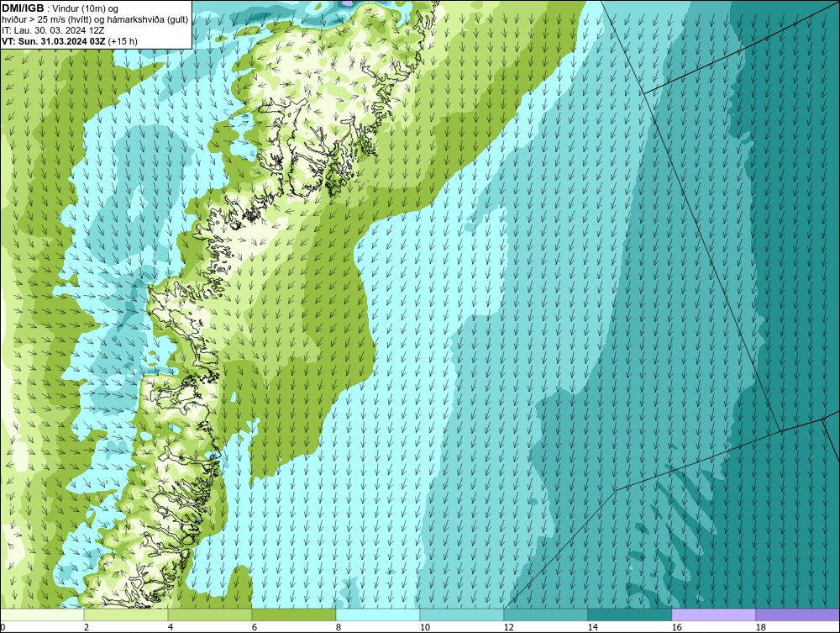Click the 'hviður > 25 m/s' description line

coord(95,20)
